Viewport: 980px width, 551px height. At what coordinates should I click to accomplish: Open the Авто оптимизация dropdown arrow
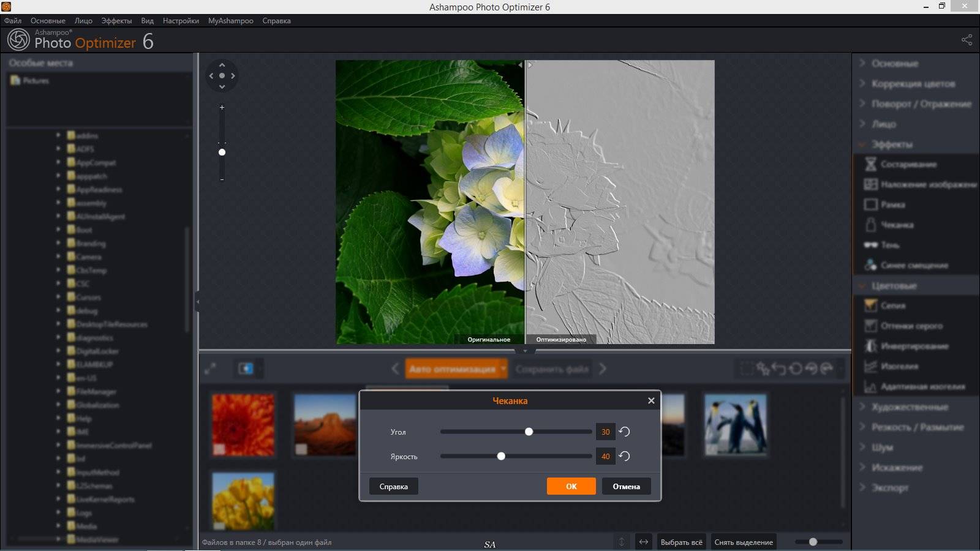click(x=503, y=369)
